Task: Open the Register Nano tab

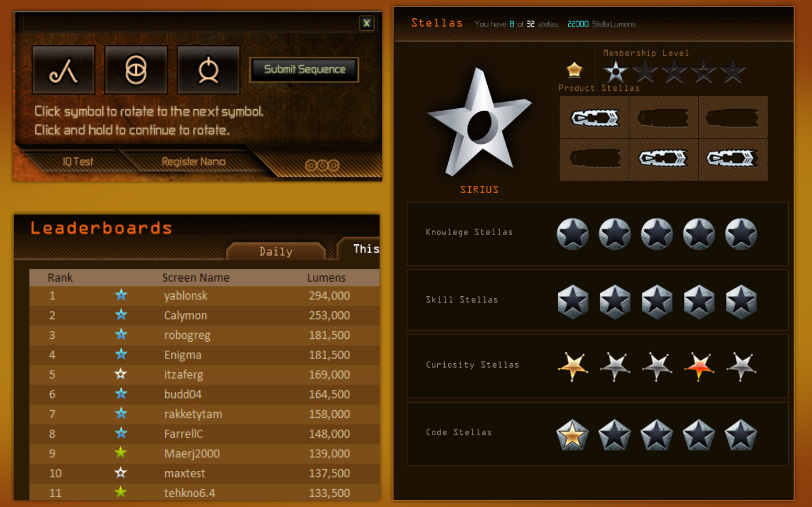Action: pyautogui.click(x=194, y=162)
